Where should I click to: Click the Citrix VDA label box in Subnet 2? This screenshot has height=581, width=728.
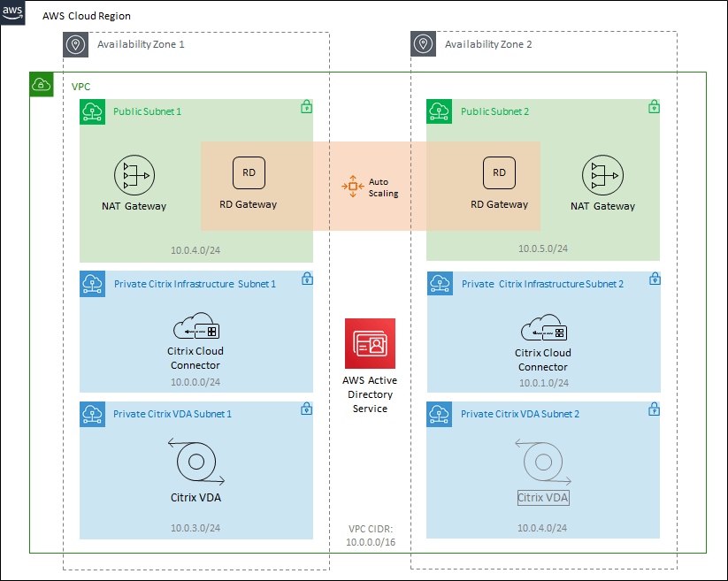pos(543,497)
